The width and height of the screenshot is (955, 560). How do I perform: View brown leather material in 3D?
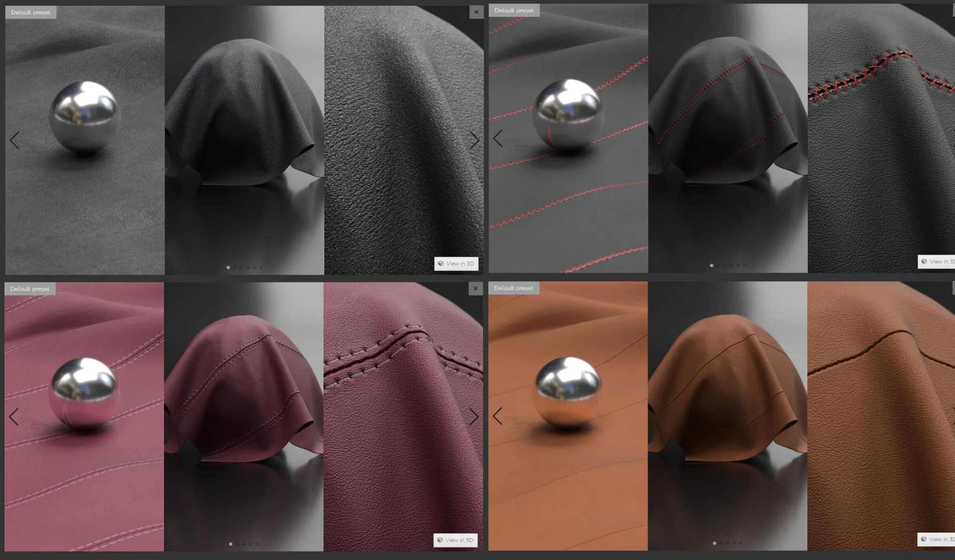tap(937, 539)
